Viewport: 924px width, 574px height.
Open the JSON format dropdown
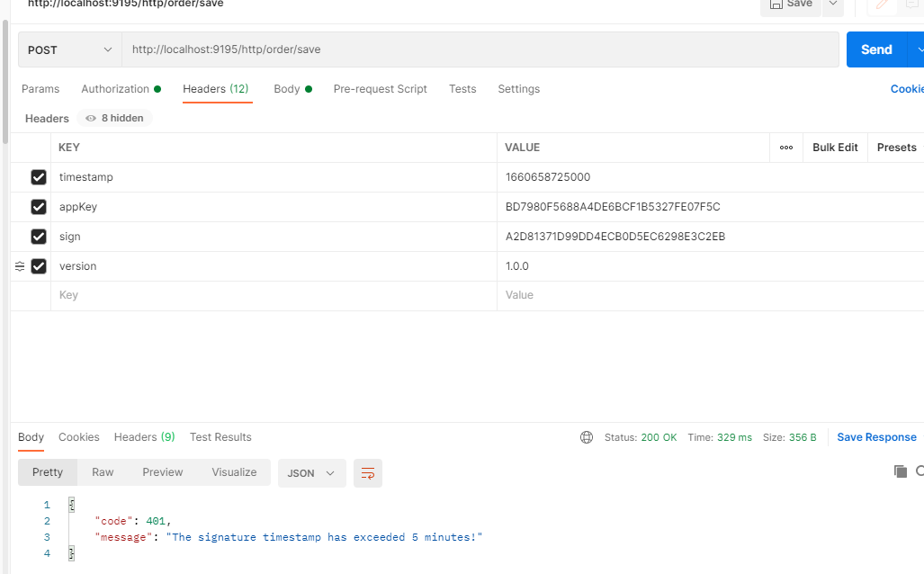pyautogui.click(x=311, y=473)
